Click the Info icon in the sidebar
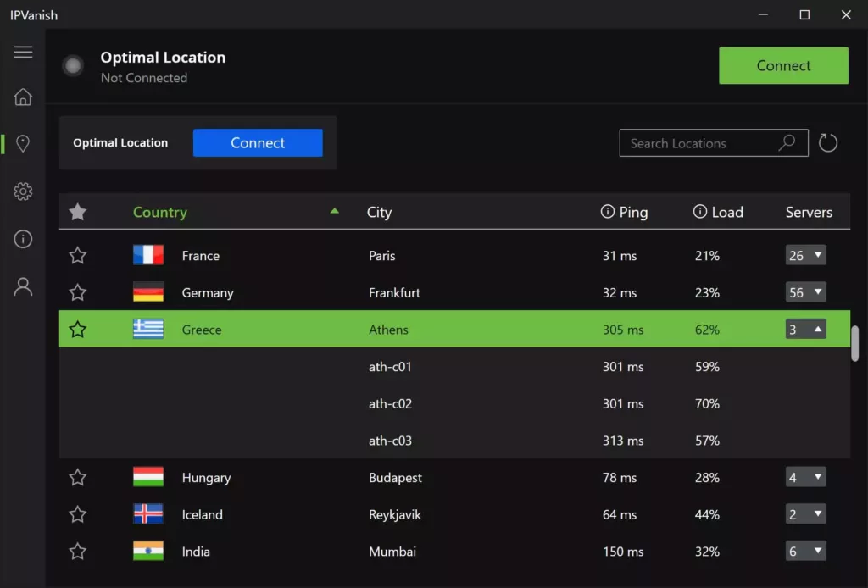 (23, 239)
